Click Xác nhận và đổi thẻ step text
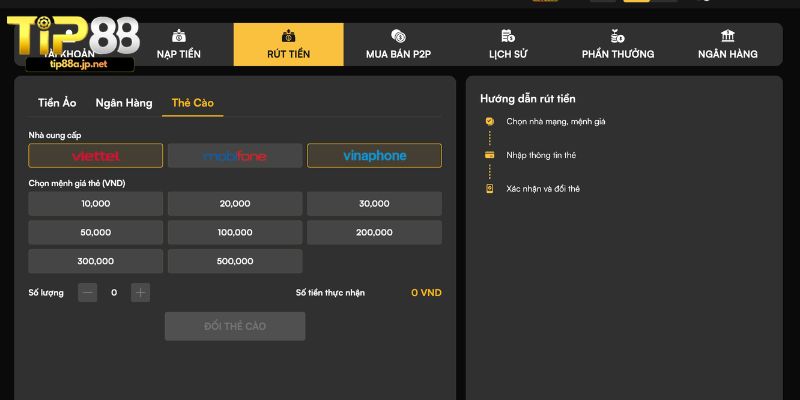The height and width of the screenshot is (400, 800). click(x=543, y=189)
